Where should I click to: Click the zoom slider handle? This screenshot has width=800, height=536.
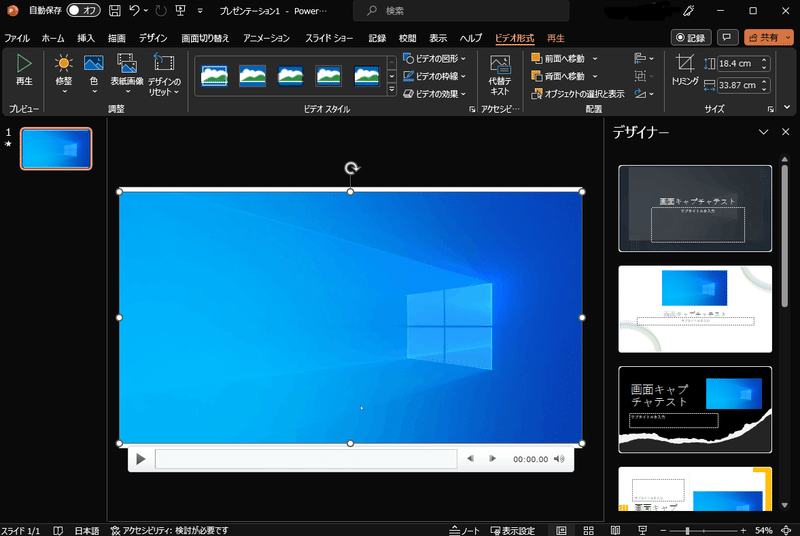click(x=687, y=530)
